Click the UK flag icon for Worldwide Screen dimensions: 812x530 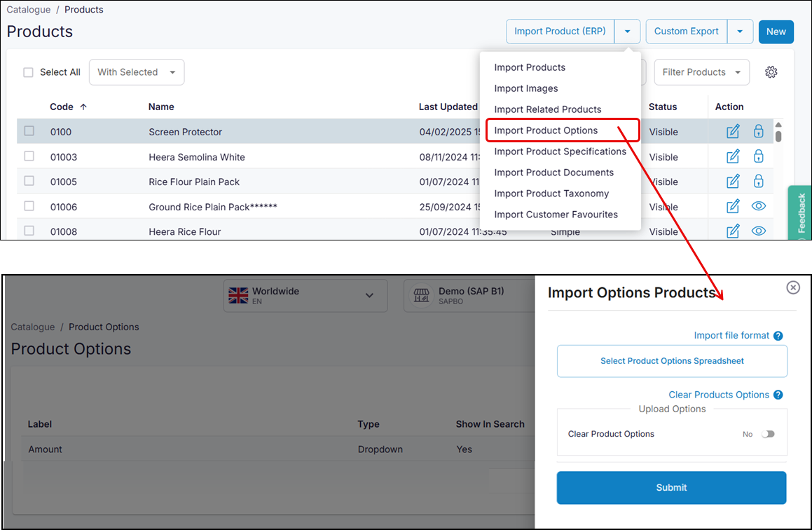click(x=238, y=295)
